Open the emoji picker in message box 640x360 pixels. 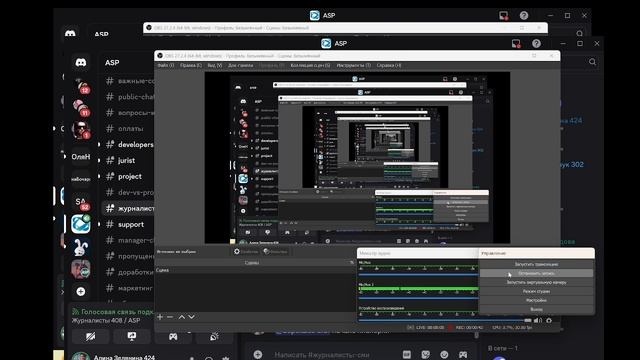pos(444,354)
